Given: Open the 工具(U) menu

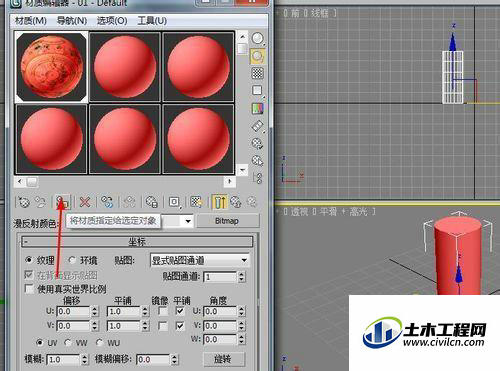Looking at the screenshot, I should 152,21.
